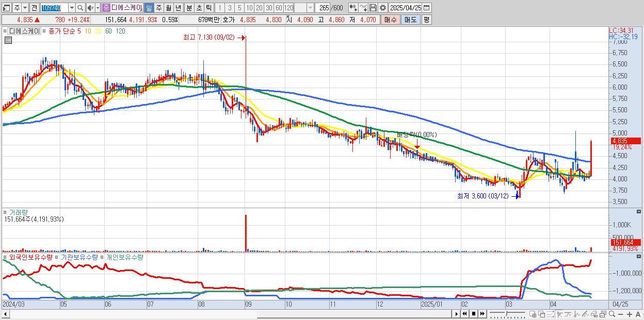Click the 개인보유수량 indicator label
Viewport: 644px width, 320px height.
click(124, 257)
